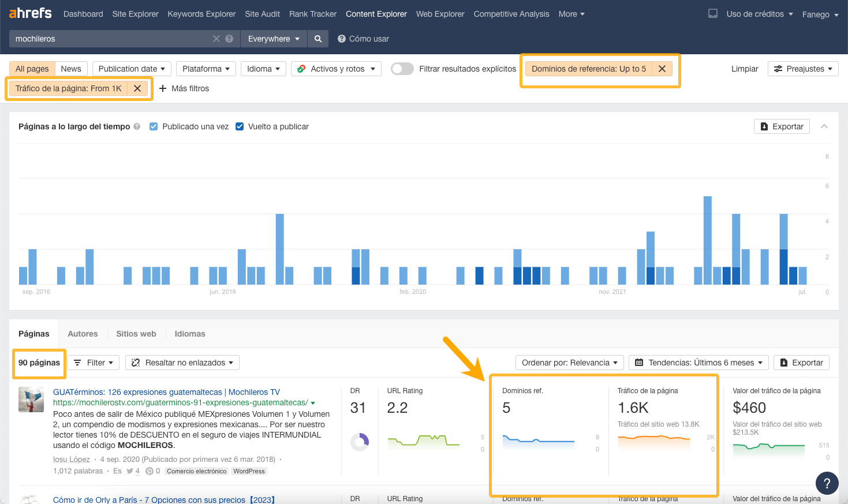Click the Pinterest pin count icon
Image resolution: width=848 pixels, height=504 pixels.
[x=149, y=471]
